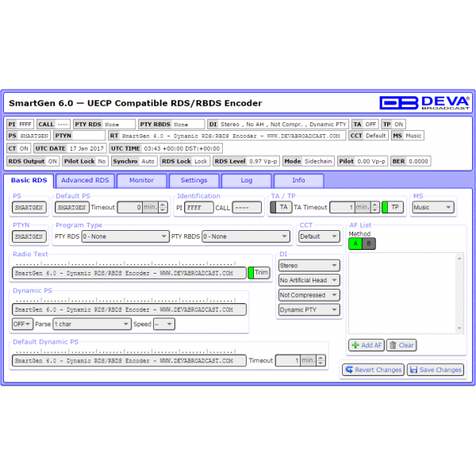Image resolution: width=476 pixels, height=476 pixels.
Task: Click the AF list scrollbar down arrow
Action: [459, 328]
